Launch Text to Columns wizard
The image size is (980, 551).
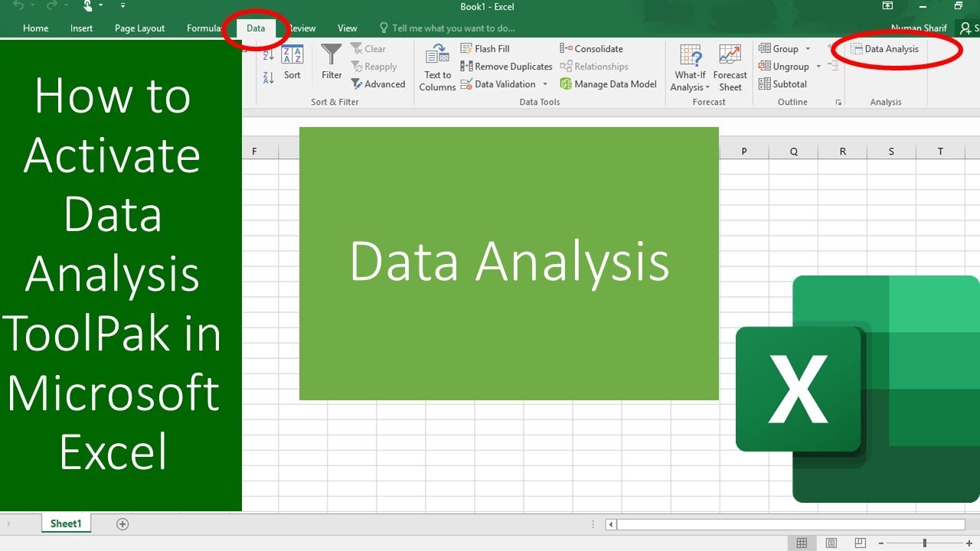click(x=437, y=68)
